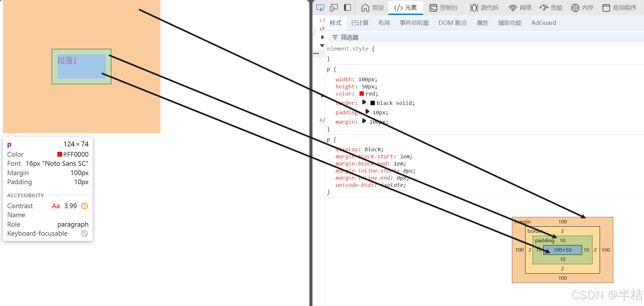
Task: Expand the margin shorthand triangle
Action: pyautogui.click(x=364, y=121)
